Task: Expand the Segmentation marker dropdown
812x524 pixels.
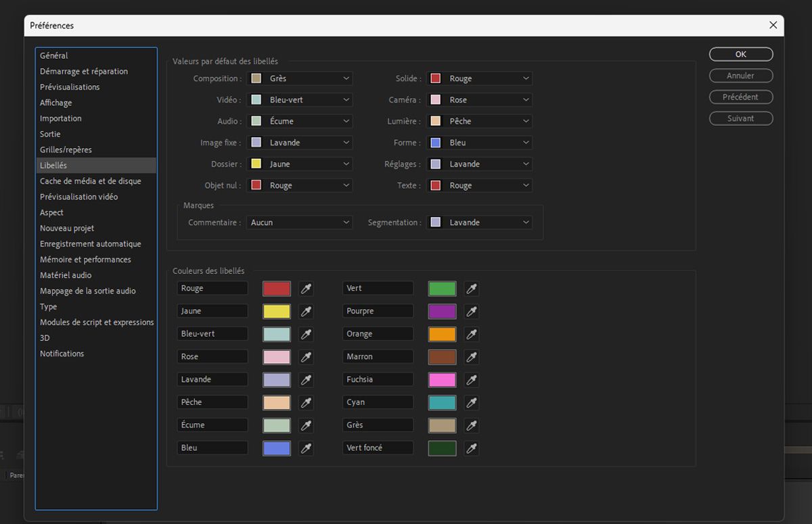Action: pyautogui.click(x=480, y=222)
